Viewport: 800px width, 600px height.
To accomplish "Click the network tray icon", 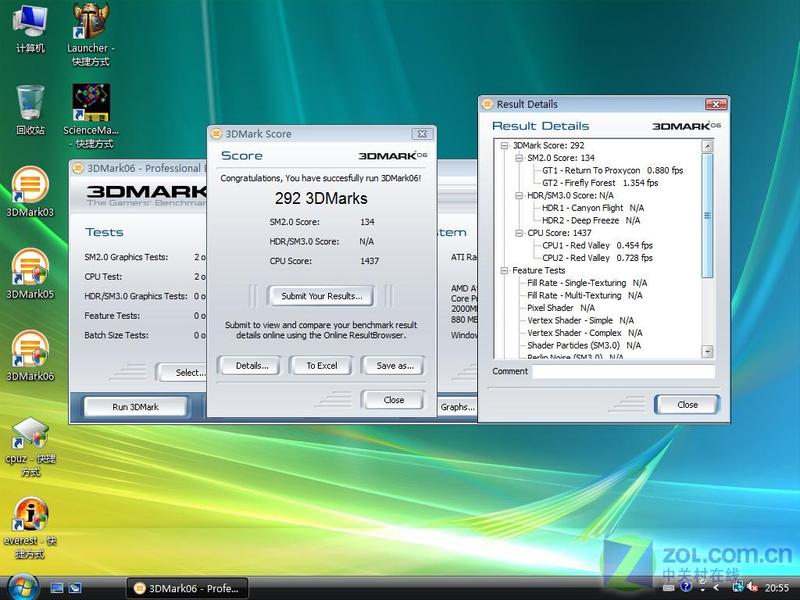I will point(737,588).
